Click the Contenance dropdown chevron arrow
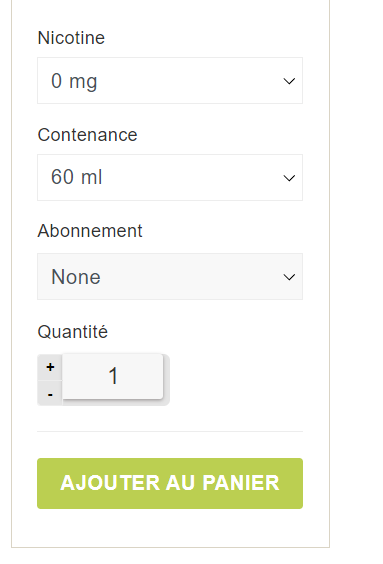 click(x=289, y=178)
